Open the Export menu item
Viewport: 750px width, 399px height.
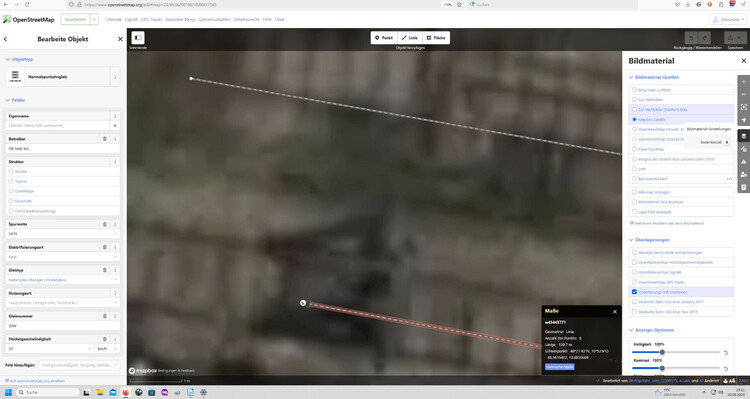tap(131, 20)
